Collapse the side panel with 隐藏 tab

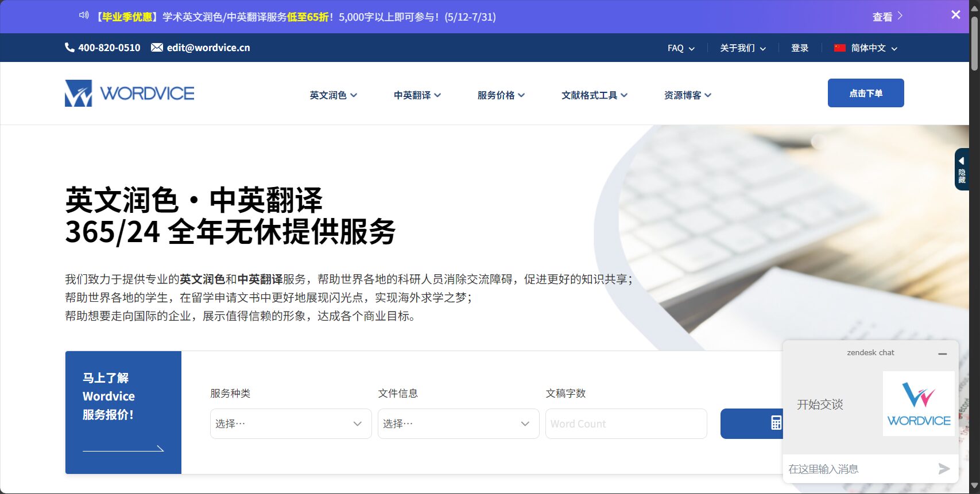962,169
